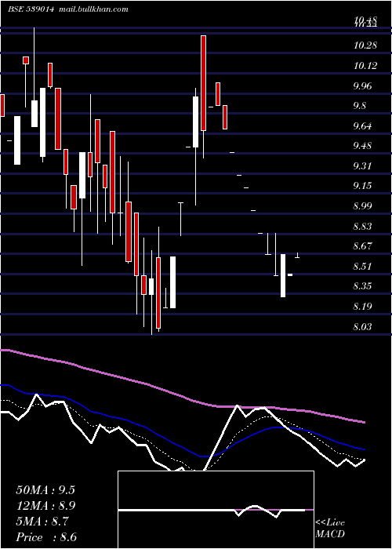The image size is (392, 549).
Task: Click the 12MA : 8.9 readout
Action: (x=45, y=506)
